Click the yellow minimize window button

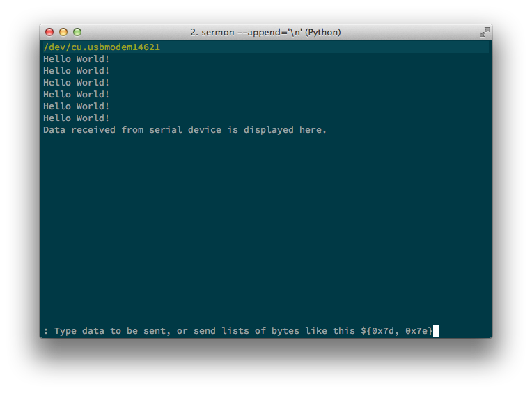(x=63, y=32)
